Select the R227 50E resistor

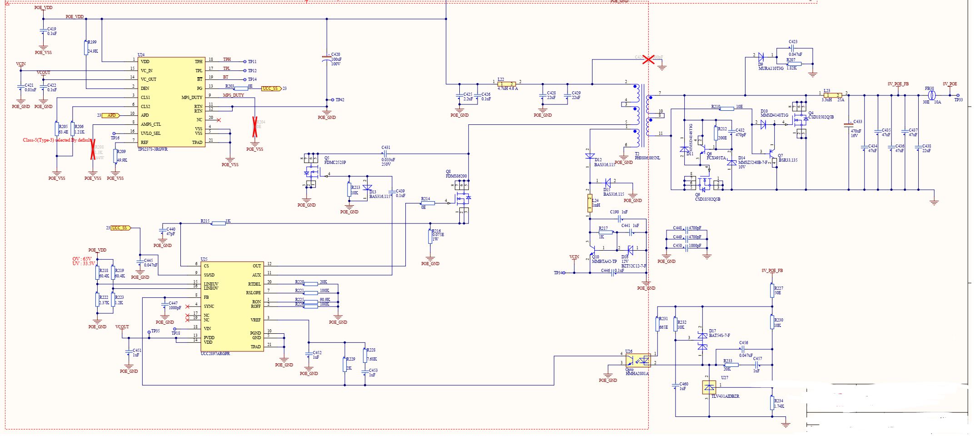772,291
